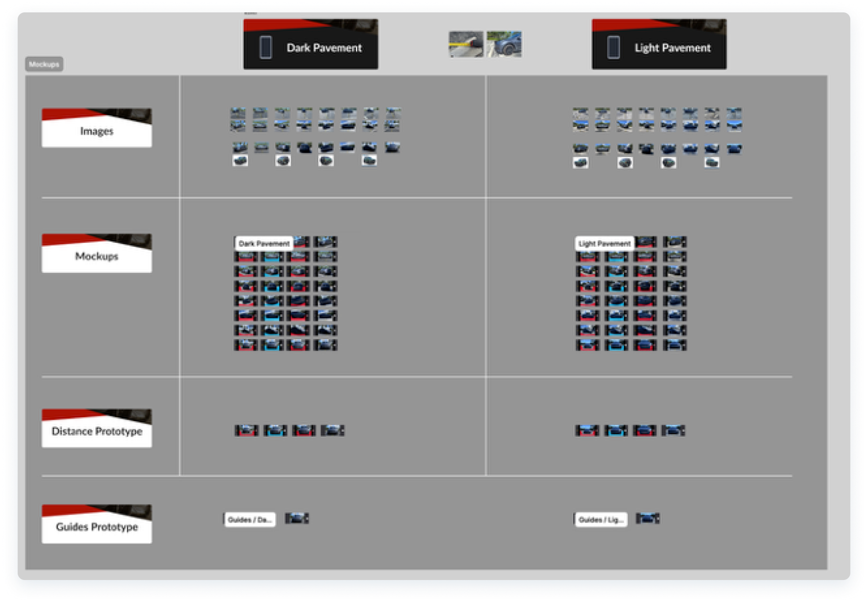The height and width of the screenshot is (603, 868).
Task: Click the Dark Pavement frame name tag
Action: tap(264, 244)
